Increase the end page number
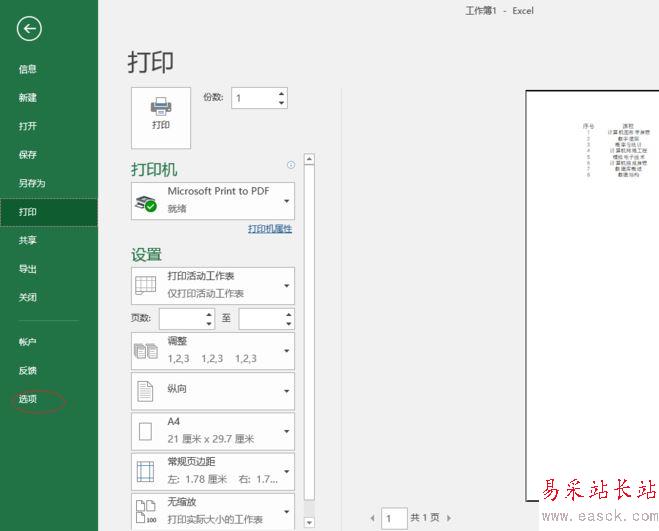The image size is (659, 531). pos(289,314)
